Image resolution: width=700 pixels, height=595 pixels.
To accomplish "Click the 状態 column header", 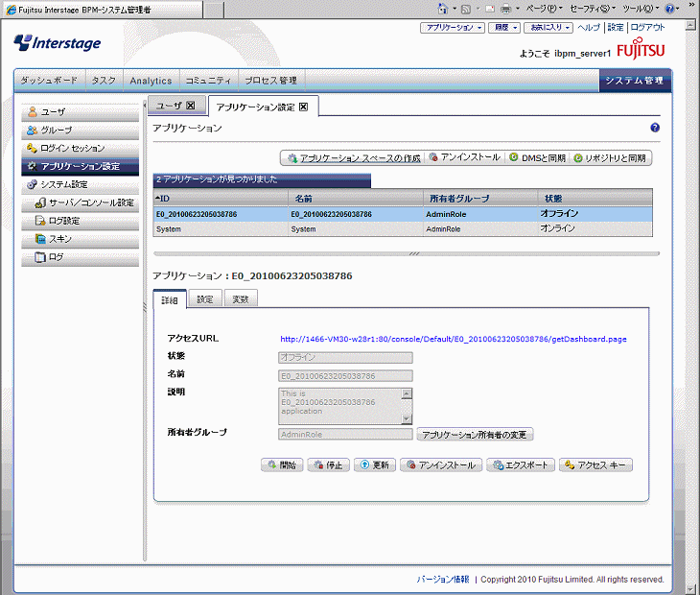I will click(x=595, y=199).
